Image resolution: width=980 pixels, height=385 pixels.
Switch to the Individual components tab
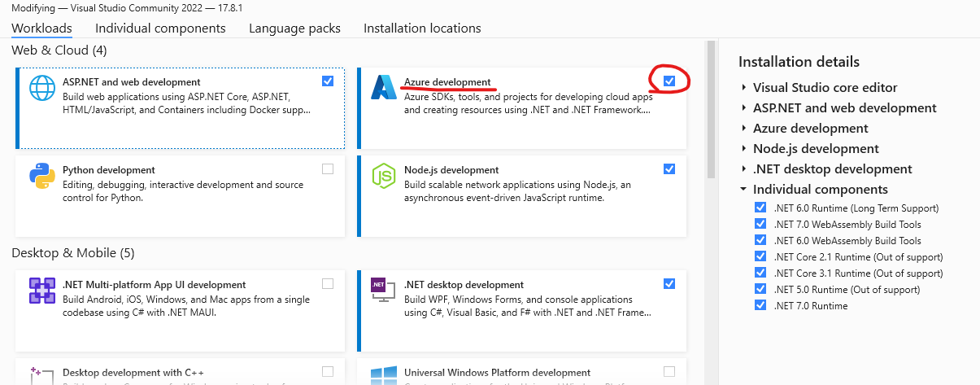tap(160, 28)
